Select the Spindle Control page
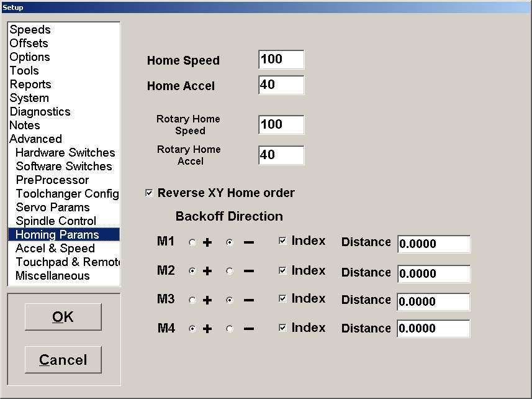532x399 pixels. point(55,221)
